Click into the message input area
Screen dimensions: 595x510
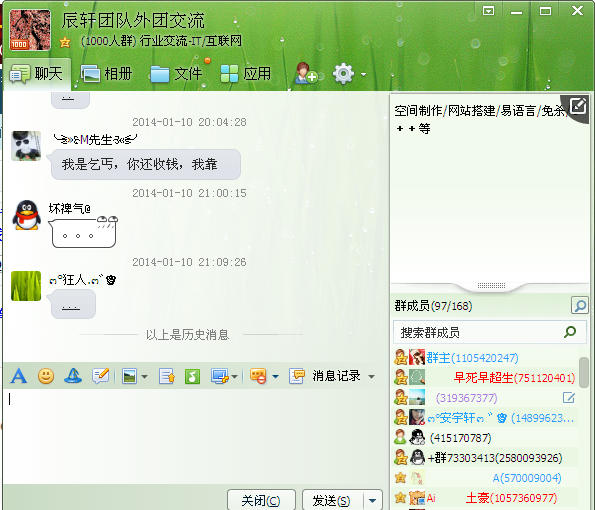click(x=195, y=436)
